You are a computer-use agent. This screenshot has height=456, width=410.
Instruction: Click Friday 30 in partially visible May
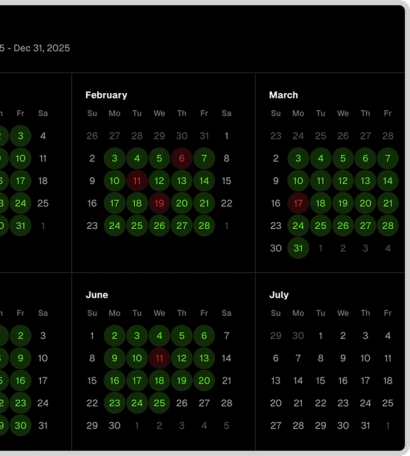(x=20, y=426)
